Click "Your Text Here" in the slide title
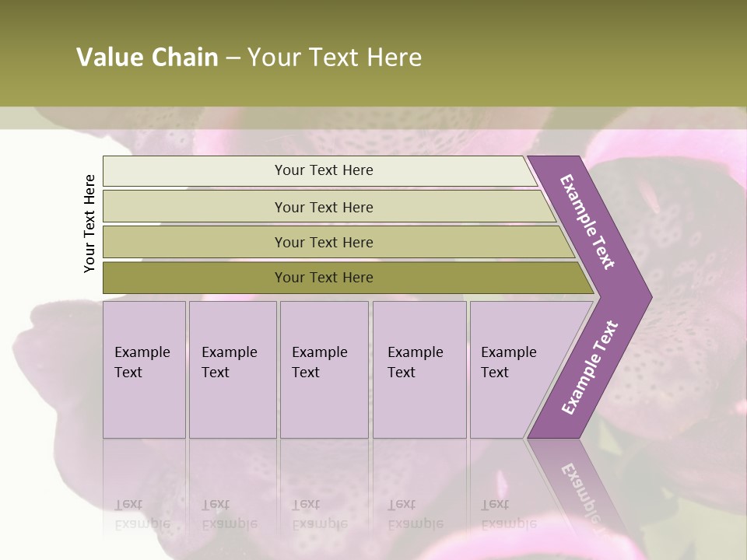This screenshot has height=560, width=747. pos(335,58)
